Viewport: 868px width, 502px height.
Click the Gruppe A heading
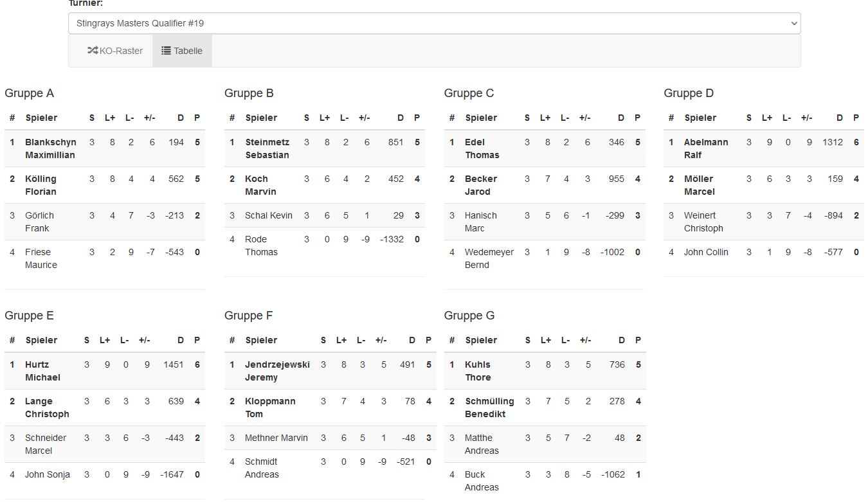[x=30, y=93]
